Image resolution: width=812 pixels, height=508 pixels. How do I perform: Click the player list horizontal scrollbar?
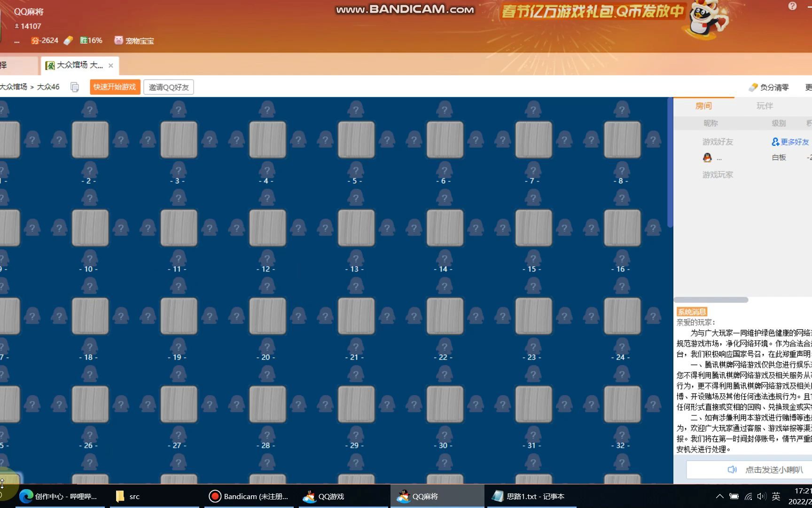[711, 300]
